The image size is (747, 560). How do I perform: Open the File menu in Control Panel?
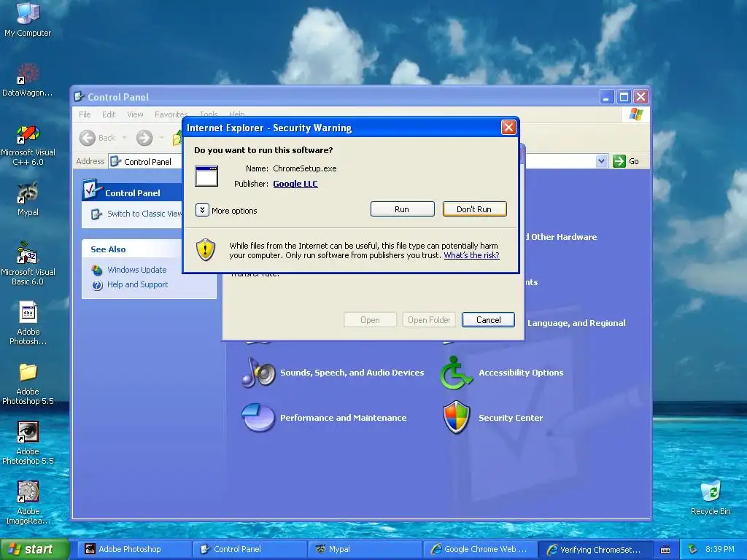pyautogui.click(x=85, y=114)
